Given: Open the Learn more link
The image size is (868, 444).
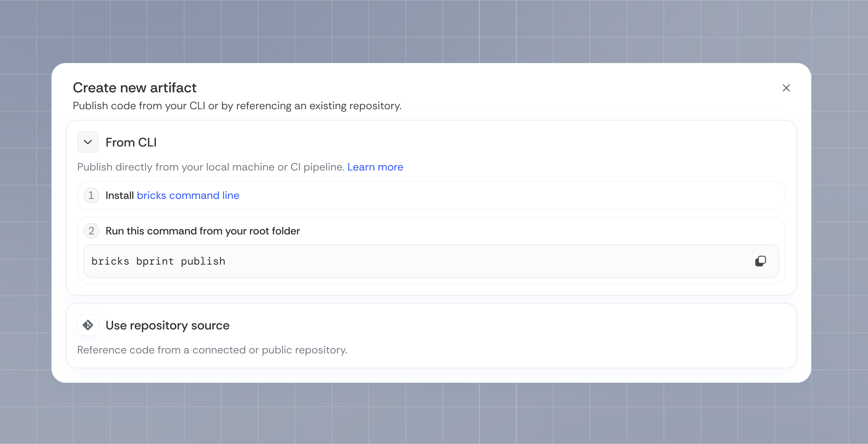Looking at the screenshot, I should pos(375,167).
